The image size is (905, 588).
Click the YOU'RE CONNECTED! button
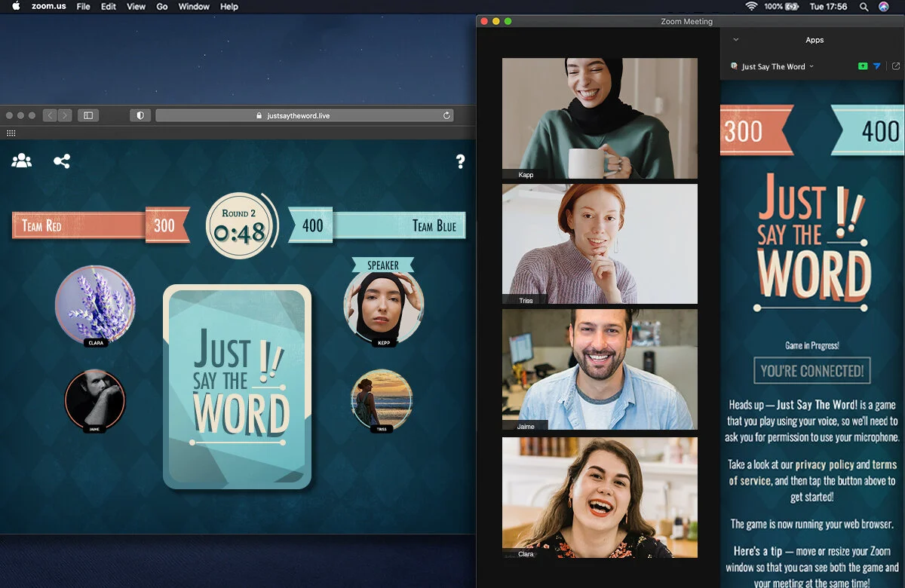coord(812,370)
